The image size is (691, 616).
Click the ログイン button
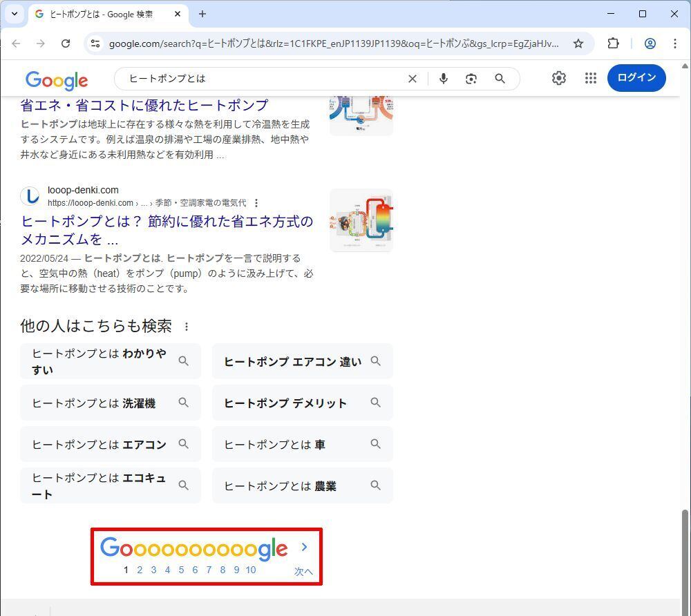click(637, 78)
